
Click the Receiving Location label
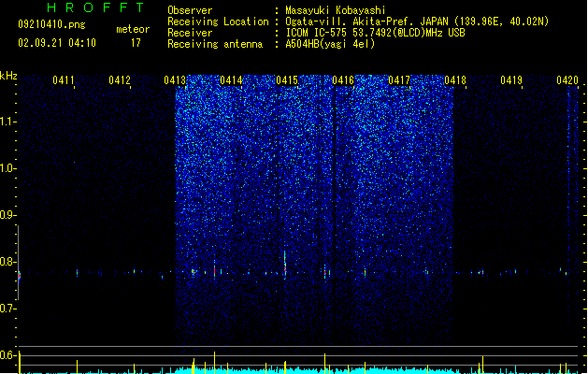218,22
